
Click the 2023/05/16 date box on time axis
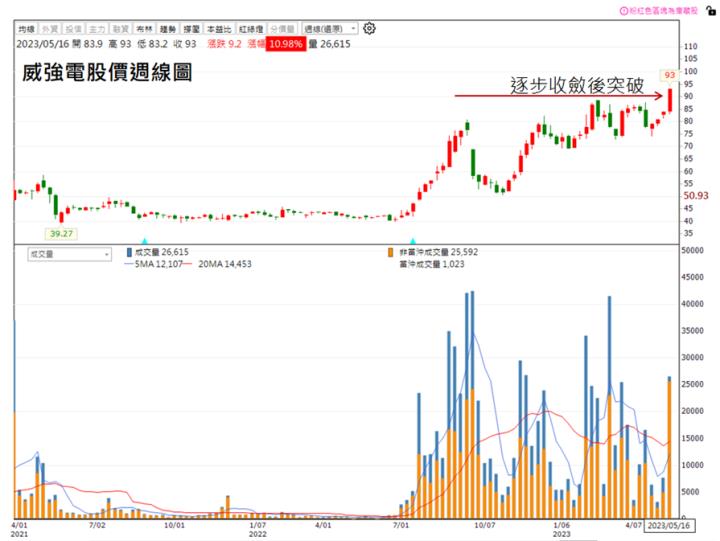[669, 525]
